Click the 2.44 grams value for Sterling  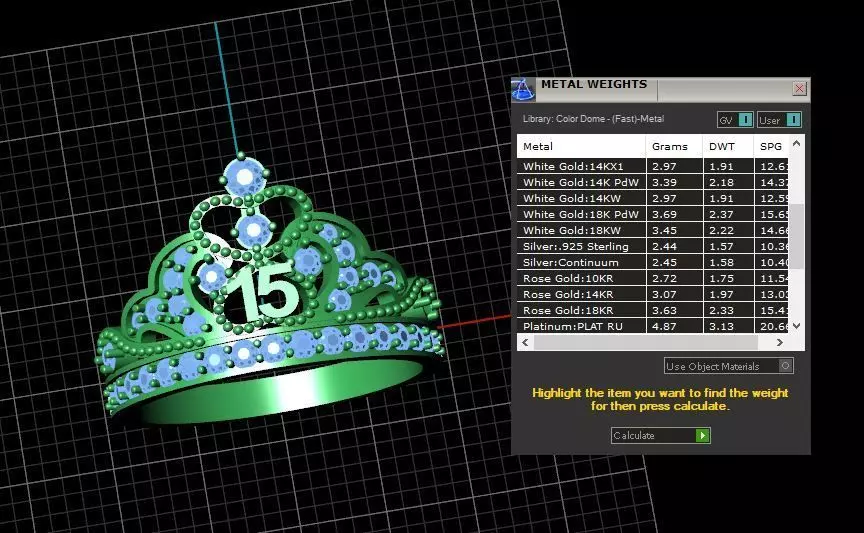point(664,246)
